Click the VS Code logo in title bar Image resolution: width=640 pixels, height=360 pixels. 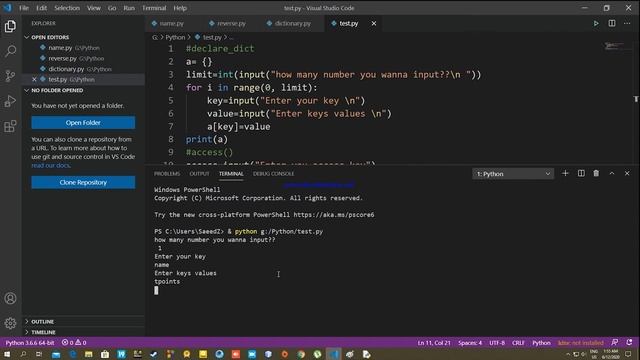(x=7, y=8)
